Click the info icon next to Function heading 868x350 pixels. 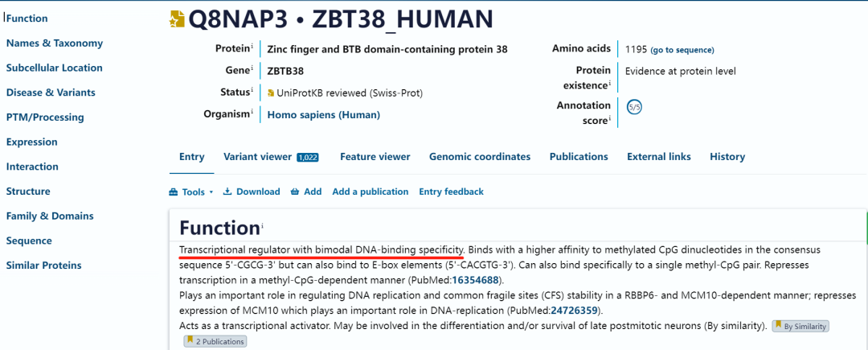point(262,226)
